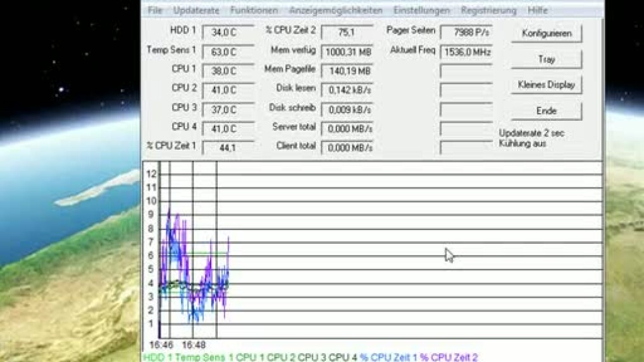Open the File menu
Viewport: 644px width, 362px height.
pos(154,11)
